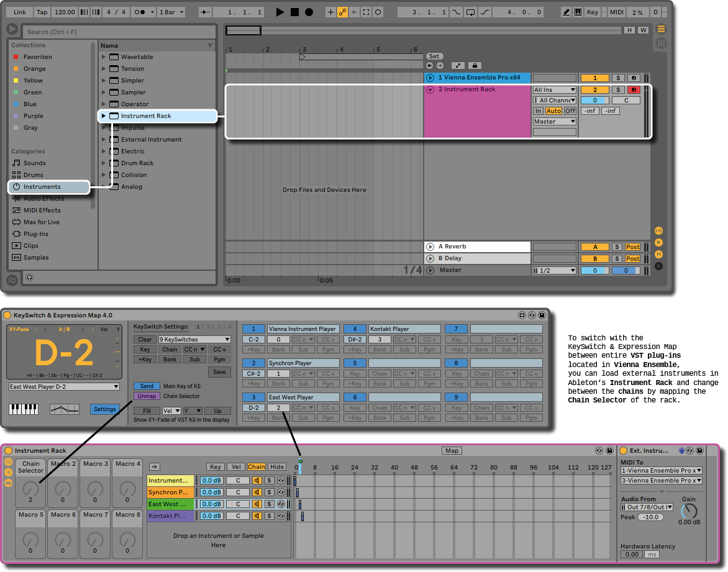Viewport: 728px width, 572px height.
Task: Open the 9 KeySwitches dropdown
Action: tap(194, 339)
